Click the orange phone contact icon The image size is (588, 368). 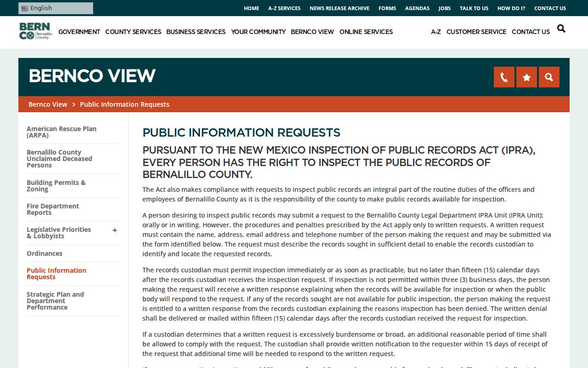[x=504, y=77]
